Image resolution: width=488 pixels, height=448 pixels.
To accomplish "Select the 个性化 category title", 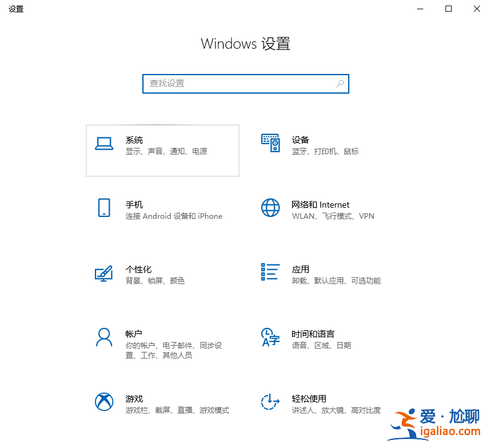I will [x=139, y=270].
